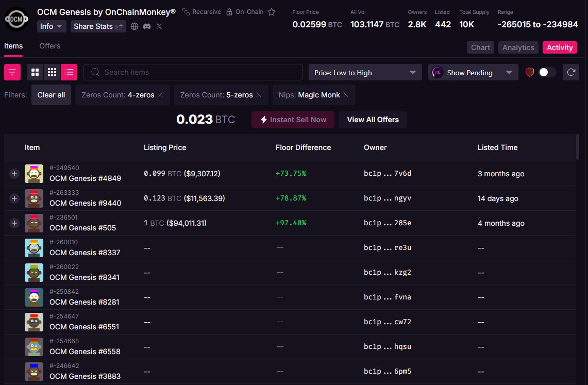The image size is (588, 385).
Task: Open thumbnail of OCM Genesis #3883
Action: point(34,372)
